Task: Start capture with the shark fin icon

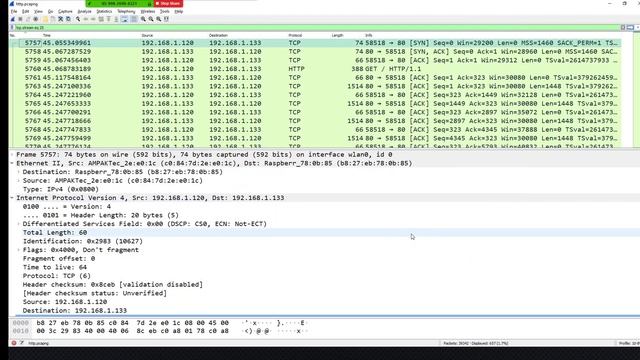Action: click(x=12, y=19)
